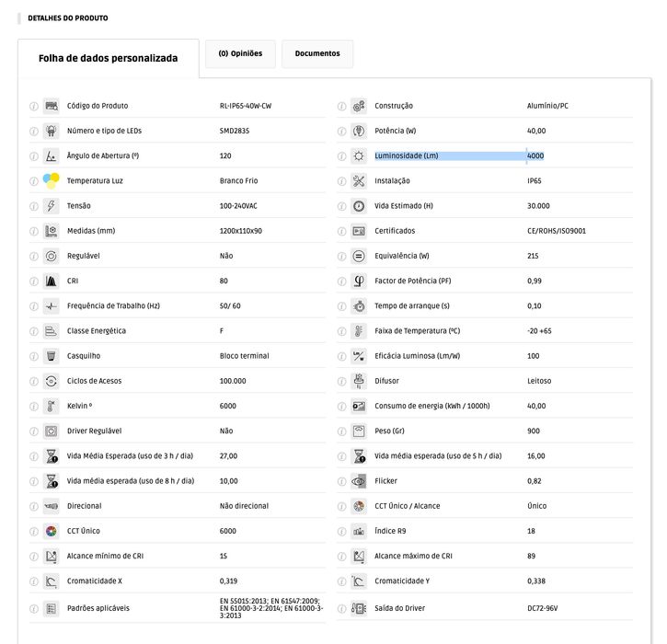
Task: Click the Certificados value CE/ROHS/ISO9001
Action: pyautogui.click(x=557, y=231)
